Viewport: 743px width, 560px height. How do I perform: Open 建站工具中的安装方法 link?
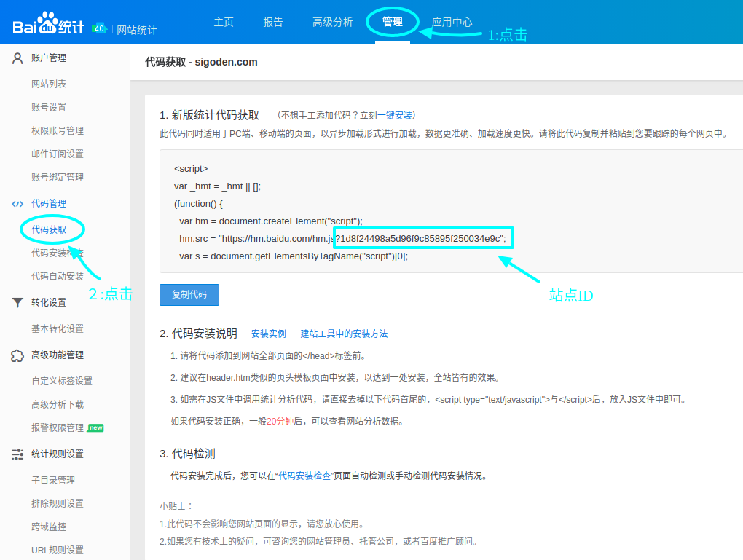(x=344, y=334)
